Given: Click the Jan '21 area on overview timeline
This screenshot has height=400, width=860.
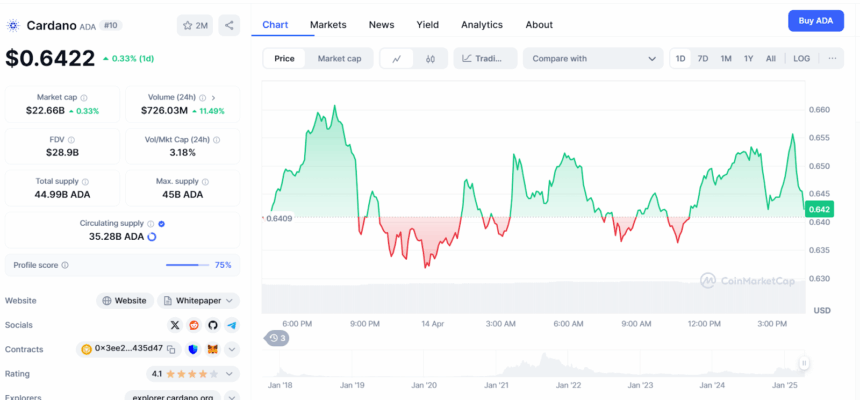Looking at the screenshot, I should pyautogui.click(x=496, y=385).
